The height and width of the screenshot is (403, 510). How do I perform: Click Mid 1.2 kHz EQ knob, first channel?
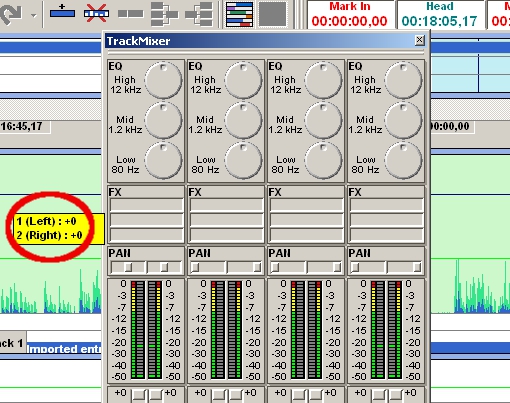click(x=163, y=120)
